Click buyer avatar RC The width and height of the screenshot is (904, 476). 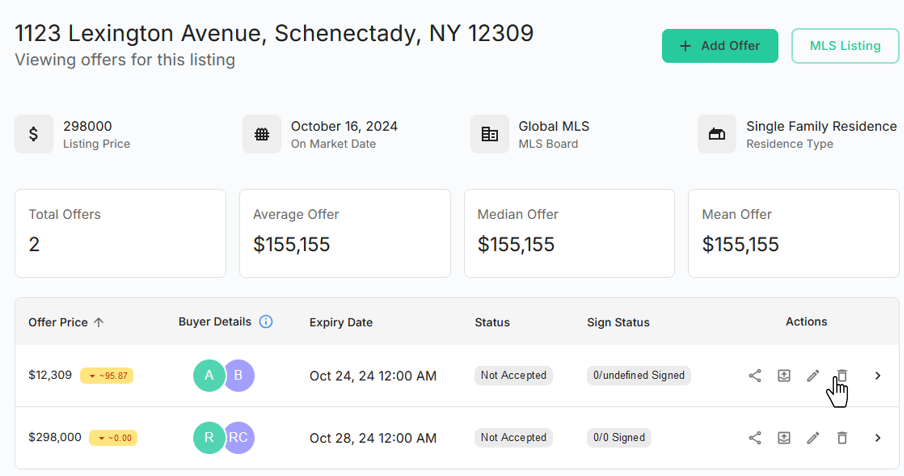[x=239, y=438]
